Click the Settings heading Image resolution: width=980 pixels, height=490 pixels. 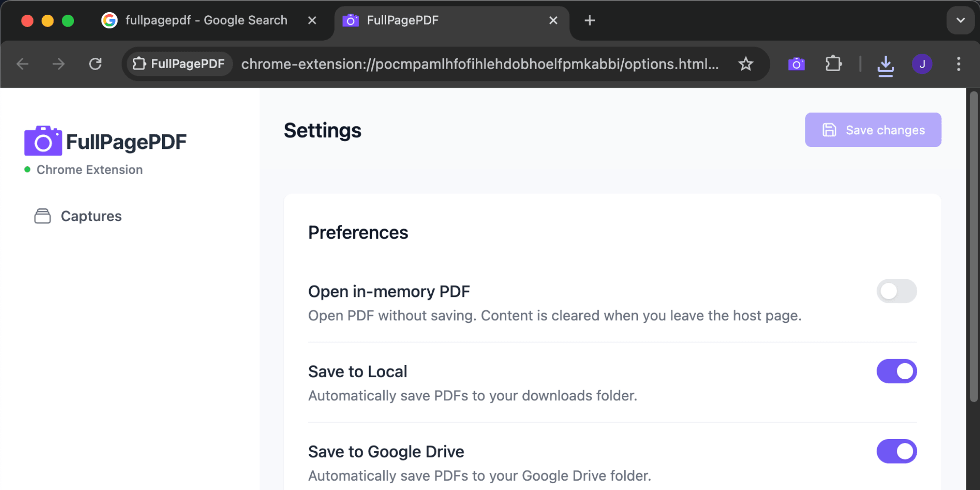pyautogui.click(x=322, y=130)
